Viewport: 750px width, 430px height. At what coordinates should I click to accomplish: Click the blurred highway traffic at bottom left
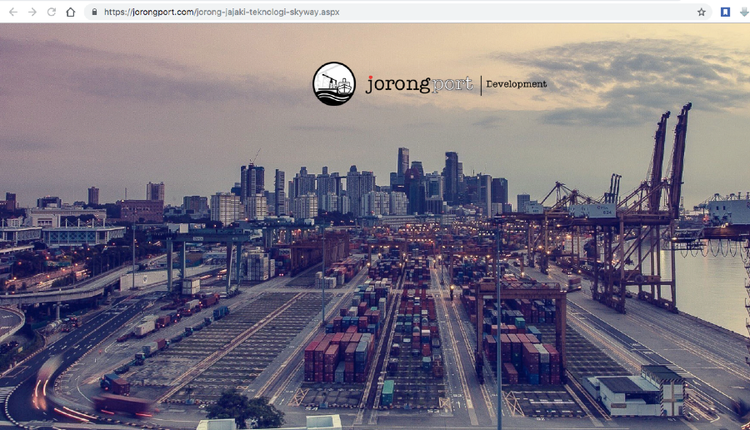coord(60,390)
